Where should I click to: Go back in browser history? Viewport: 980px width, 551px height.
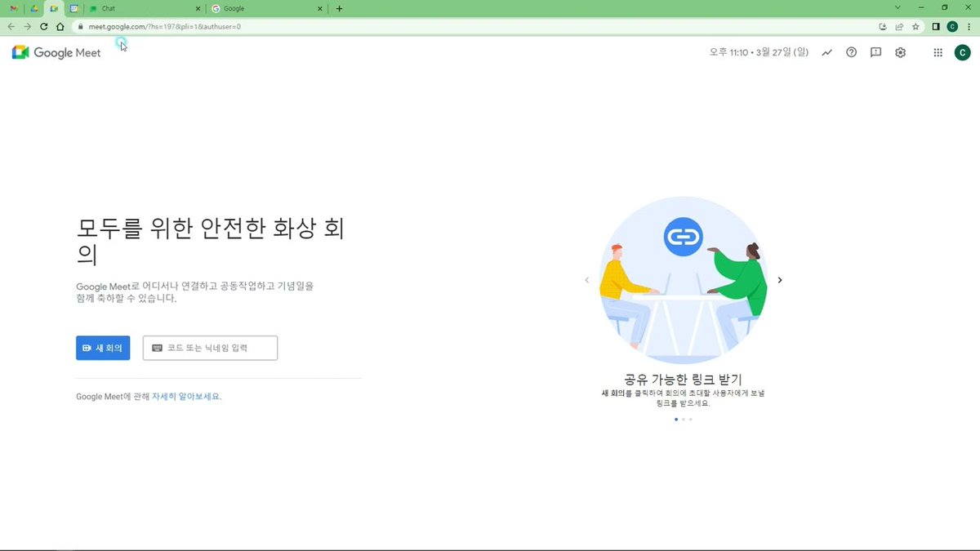(x=11, y=26)
